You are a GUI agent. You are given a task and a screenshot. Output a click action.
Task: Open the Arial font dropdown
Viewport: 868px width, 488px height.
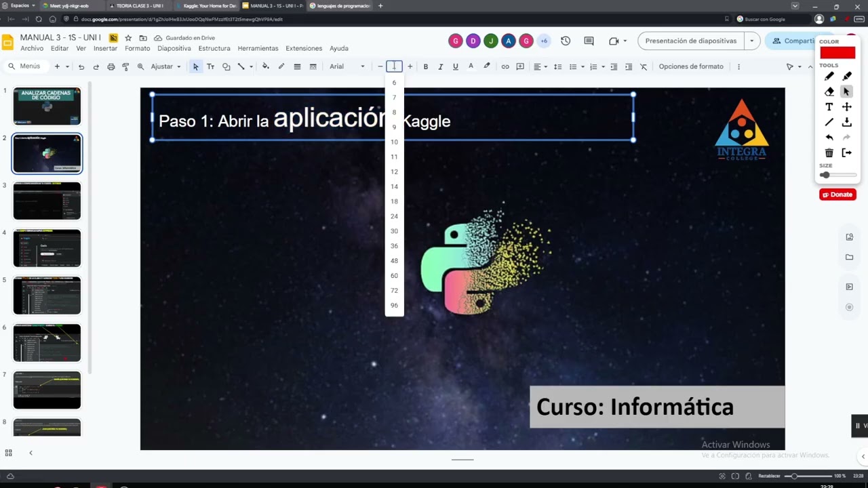coord(347,66)
